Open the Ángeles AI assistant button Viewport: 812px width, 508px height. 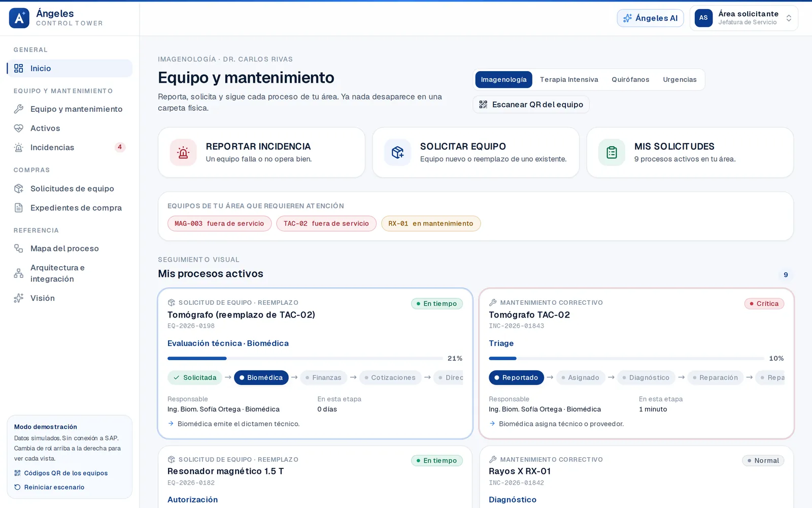(650, 18)
